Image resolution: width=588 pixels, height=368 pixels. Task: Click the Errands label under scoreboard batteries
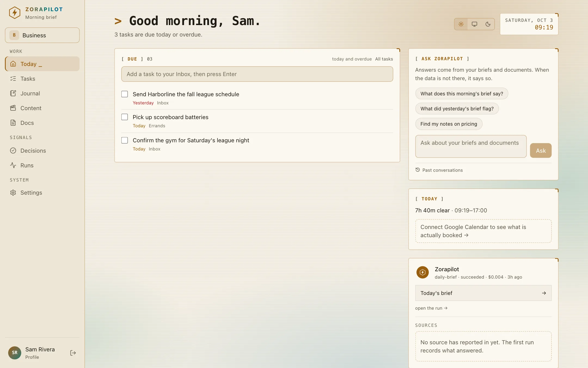(157, 126)
